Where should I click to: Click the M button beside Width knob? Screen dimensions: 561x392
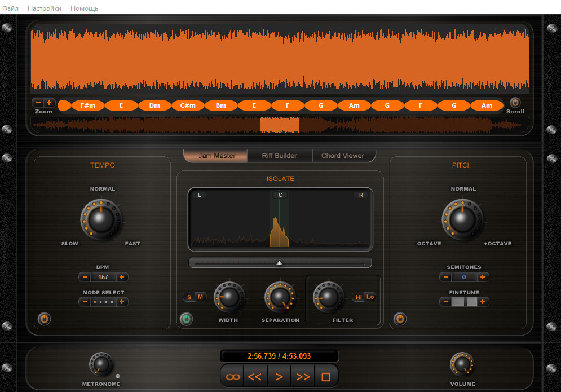click(200, 297)
